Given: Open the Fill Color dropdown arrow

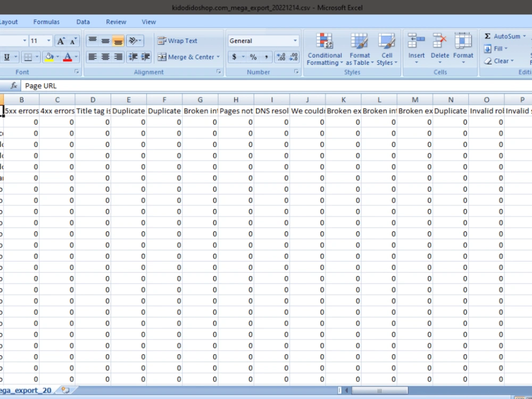Looking at the screenshot, I should coord(57,57).
